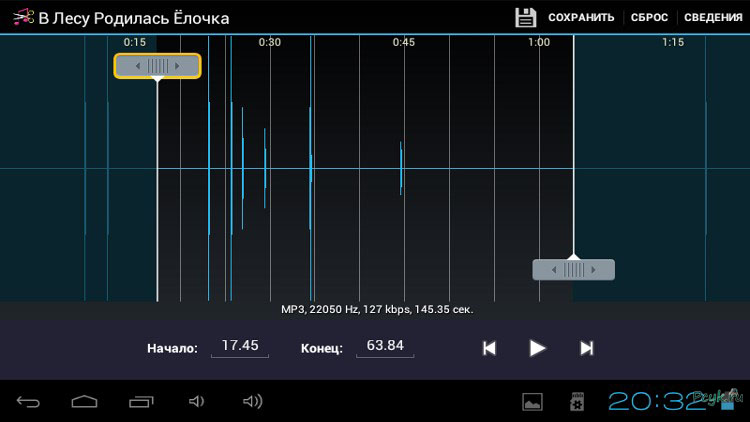Skip to the selection start
The height and width of the screenshot is (422, 750).
coord(489,348)
